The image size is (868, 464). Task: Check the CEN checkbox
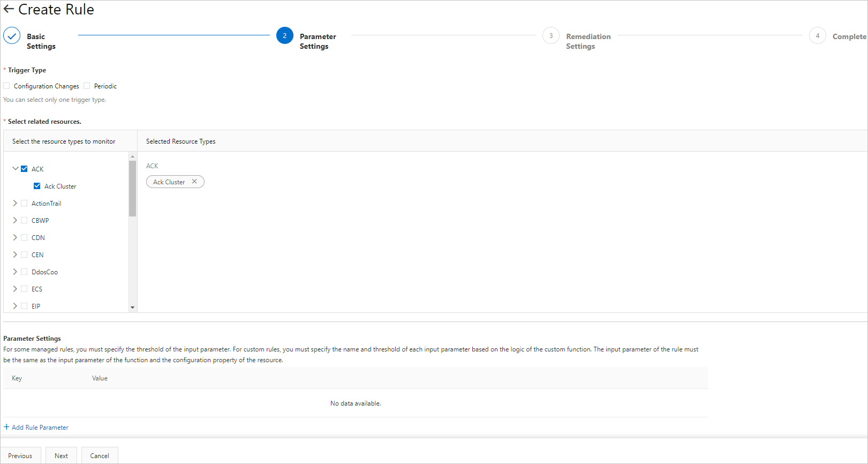click(x=24, y=255)
